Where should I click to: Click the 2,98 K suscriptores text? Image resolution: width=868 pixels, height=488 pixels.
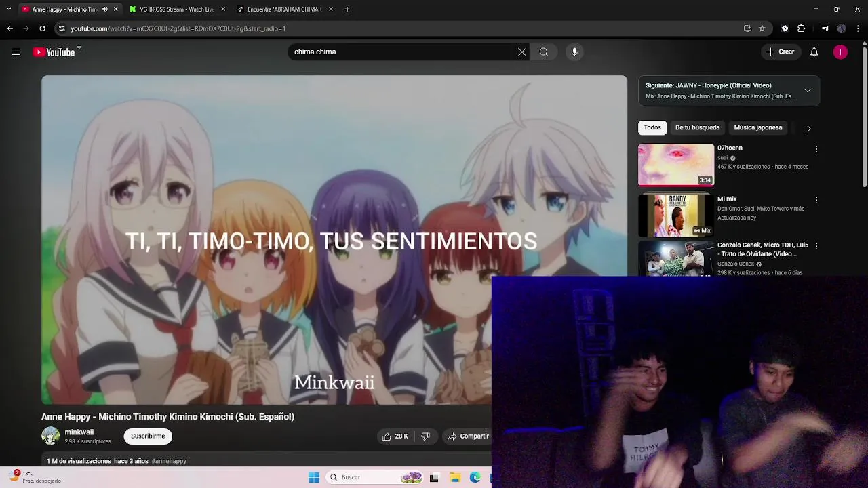87,441
